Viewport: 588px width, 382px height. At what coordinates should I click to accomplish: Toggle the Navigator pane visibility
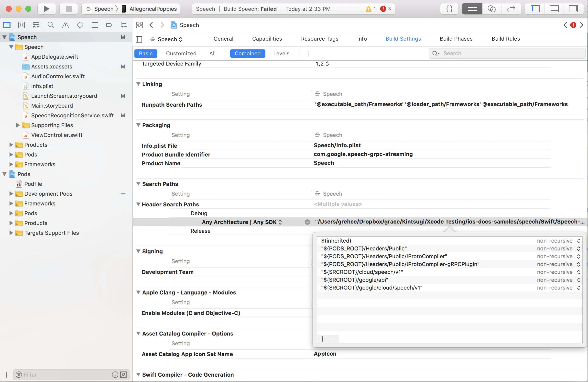coord(535,9)
